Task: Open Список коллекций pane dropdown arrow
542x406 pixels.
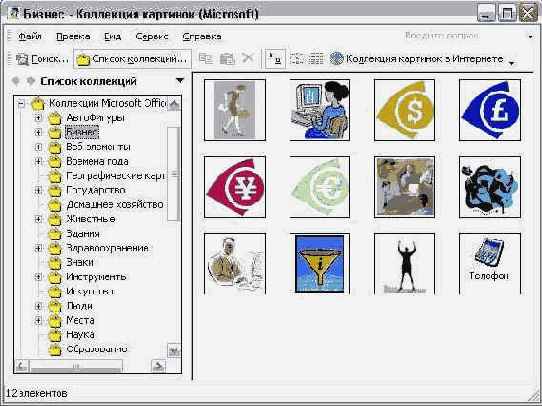Action: coord(180,81)
